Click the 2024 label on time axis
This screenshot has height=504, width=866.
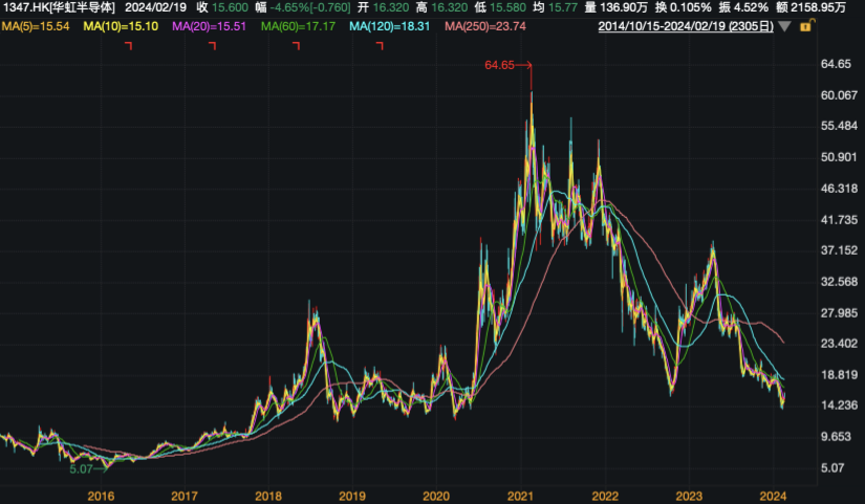[x=773, y=496]
